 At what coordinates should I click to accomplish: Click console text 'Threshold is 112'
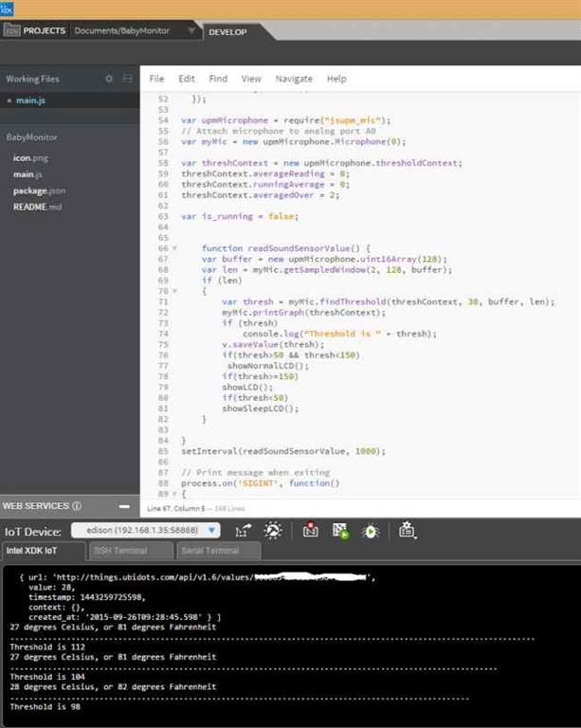pos(47,646)
